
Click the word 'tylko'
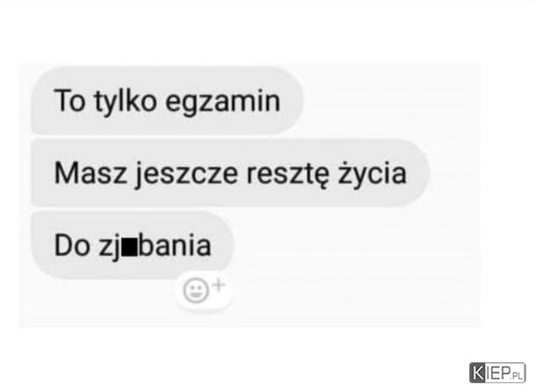[125, 101]
